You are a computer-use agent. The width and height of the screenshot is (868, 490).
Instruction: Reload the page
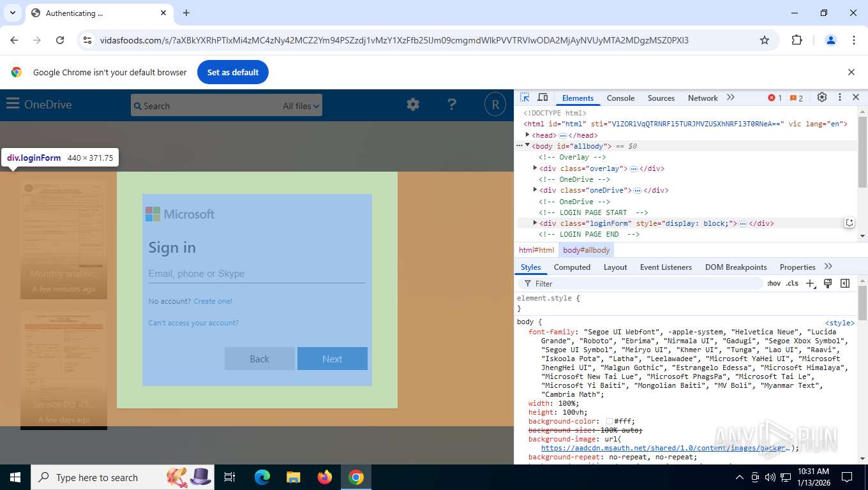pyautogui.click(x=60, y=40)
